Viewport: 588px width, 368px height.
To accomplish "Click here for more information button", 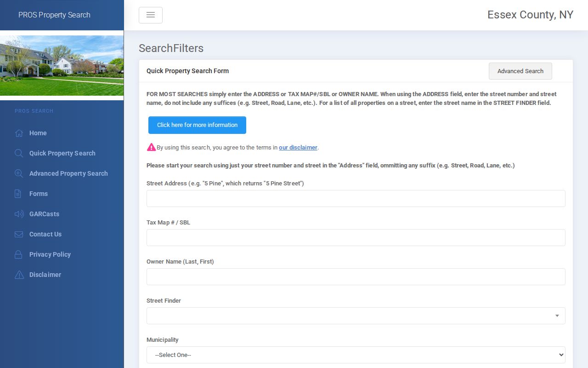I will tap(197, 125).
